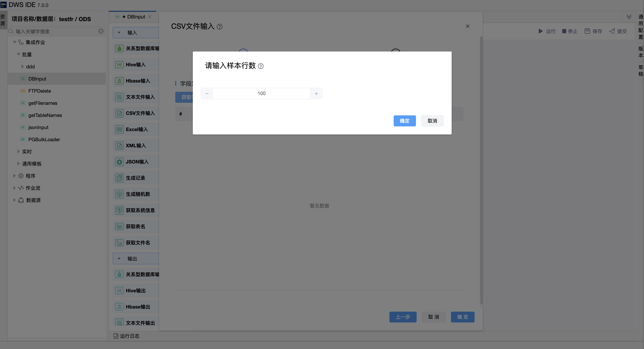Screen dimensions: 644x349
Task: Confirm sample rows with 确定 button
Action: coord(404,121)
